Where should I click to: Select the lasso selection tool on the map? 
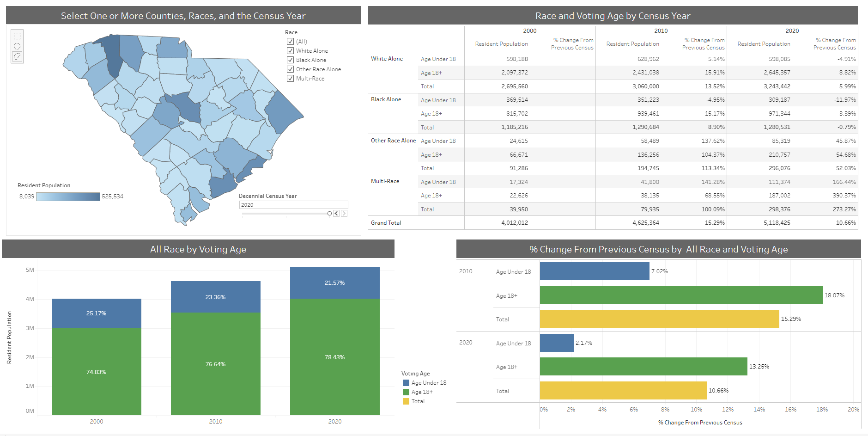coord(18,56)
